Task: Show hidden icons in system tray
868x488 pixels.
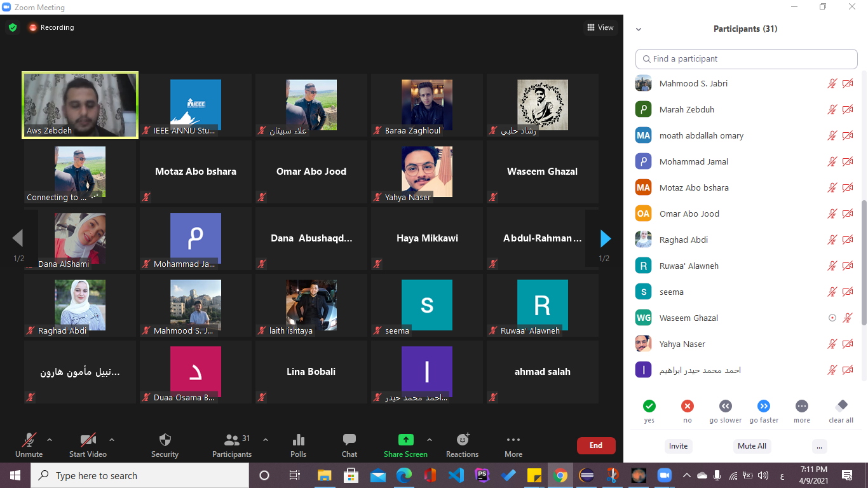Action: pyautogui.click(x=686, y=475)
